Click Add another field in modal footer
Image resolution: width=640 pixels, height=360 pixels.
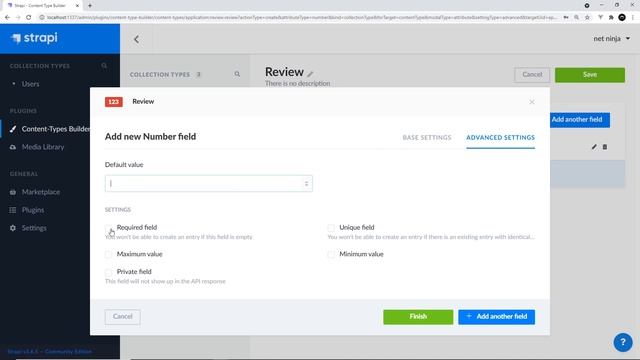(496, 317)
